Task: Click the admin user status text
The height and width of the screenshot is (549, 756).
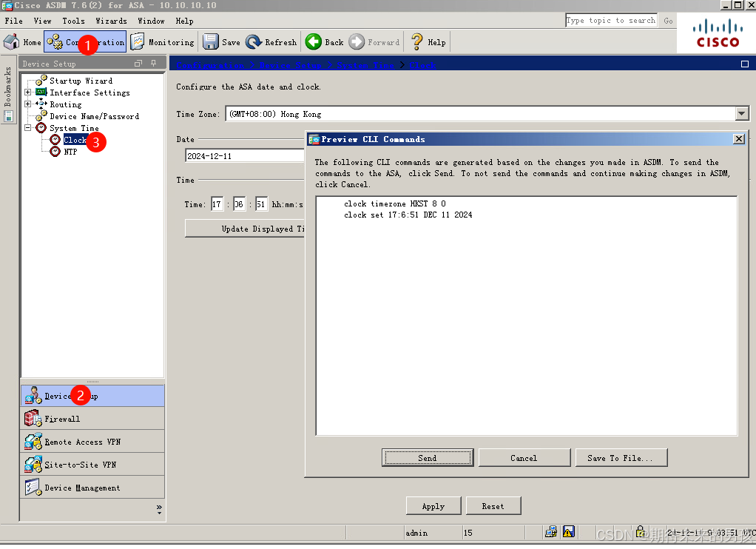Action: click(x=416, y=533)
